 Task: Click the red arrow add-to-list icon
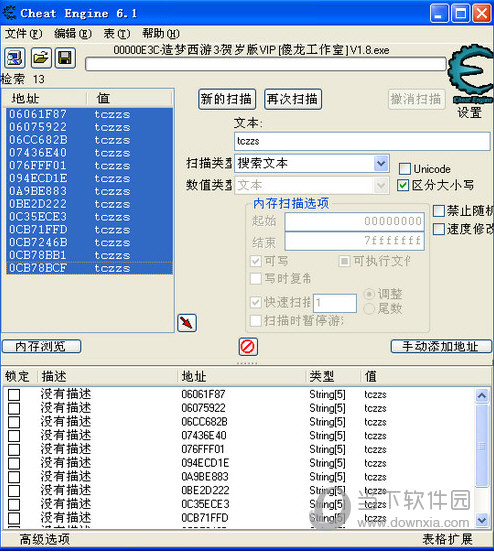tap(187, 323)
